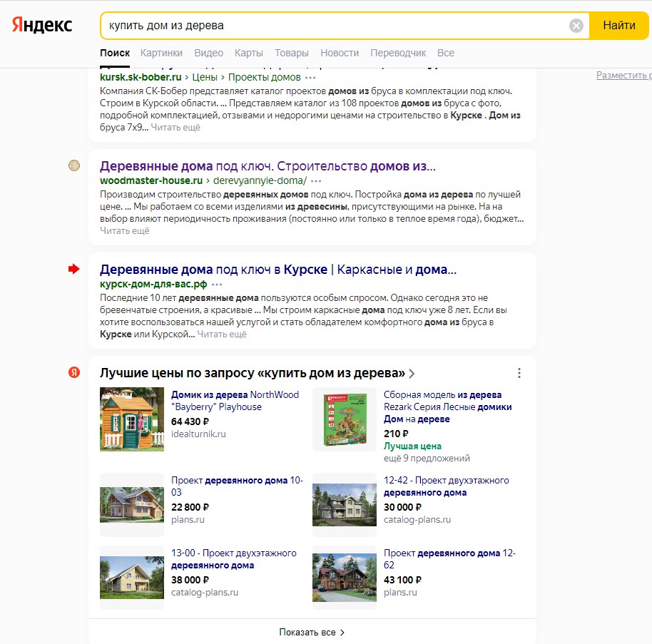Click the Проекты домов breadcrumb link

click(x=265, y=77)
